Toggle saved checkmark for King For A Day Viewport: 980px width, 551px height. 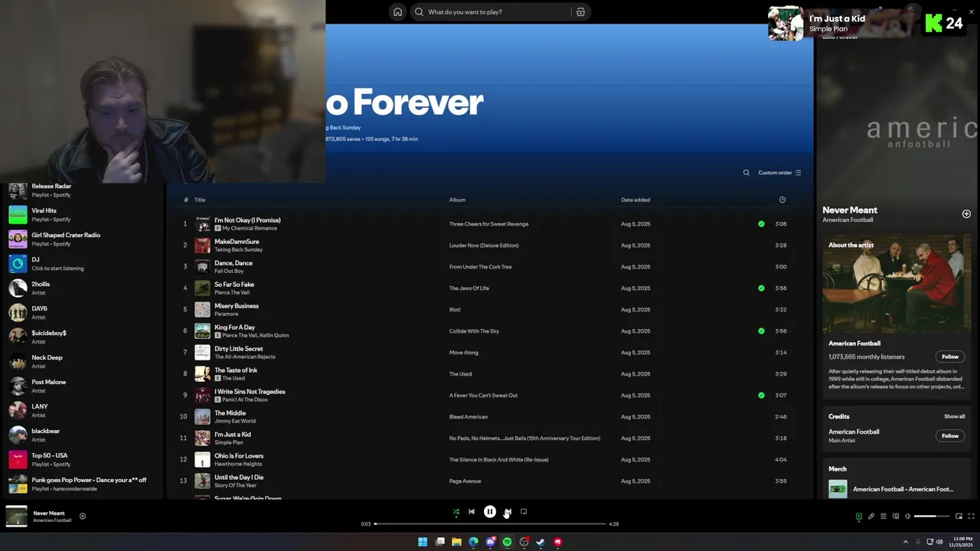click(x=761, y=331)
